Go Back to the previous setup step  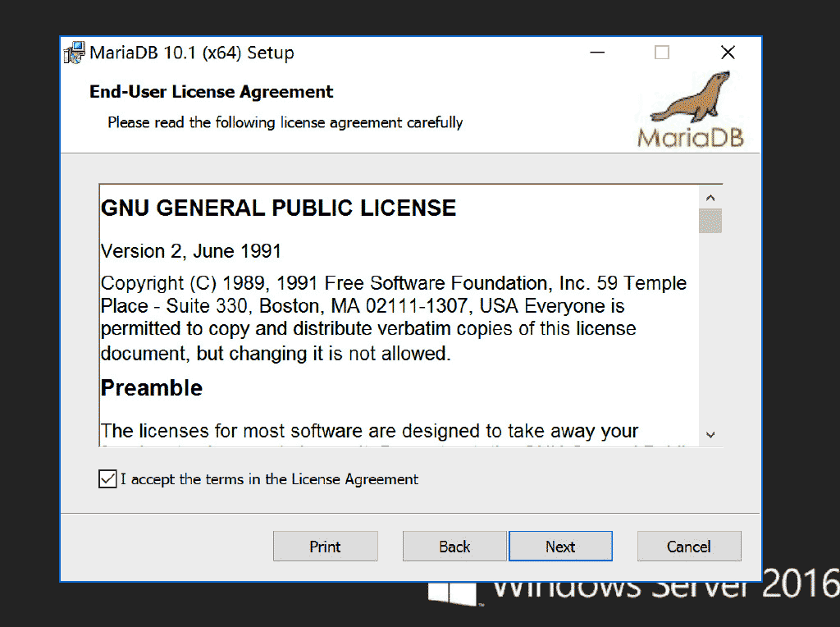click(454, 547)
